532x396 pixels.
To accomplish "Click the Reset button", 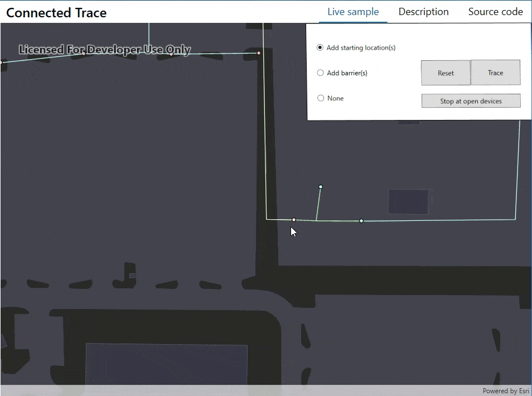I will tap(446, 73).
